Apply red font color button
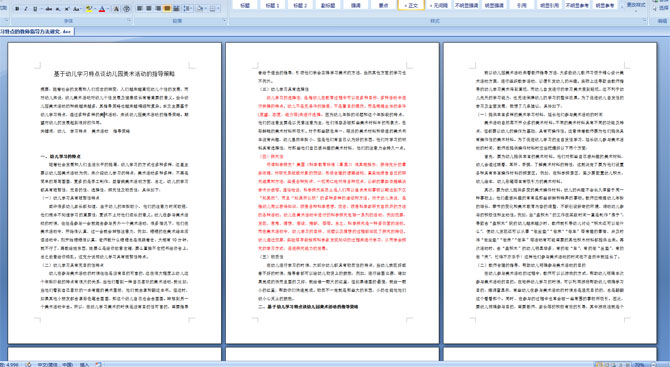Viewport: 670px width, 367px height. [x=102, y=9]
